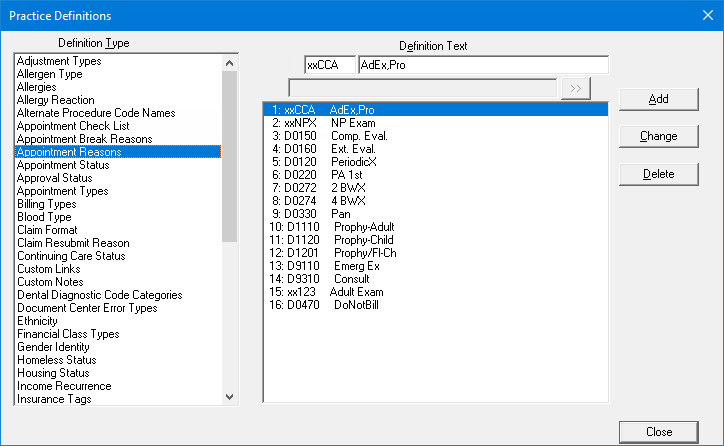
Task: Select row 7: D0272 2 BWX
Action: point(436,188)
